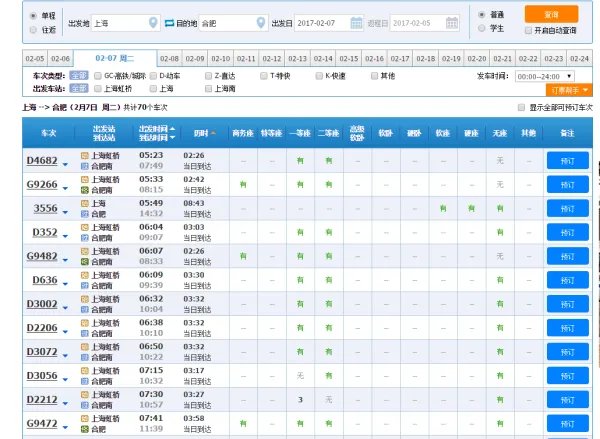Screen dimensions: 600x439
Task: Expand stop details for train D4682
Action: (x=65, y=165)
